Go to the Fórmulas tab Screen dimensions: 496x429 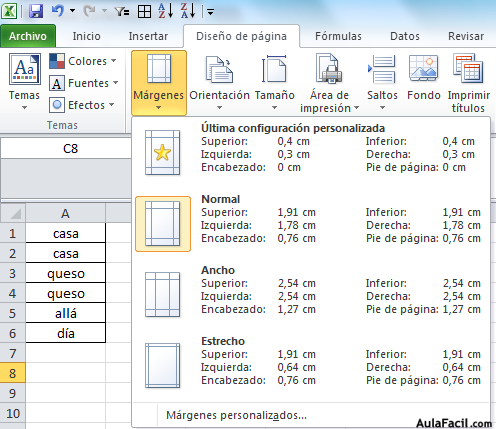pyautogui.click(x=338, y=36)
